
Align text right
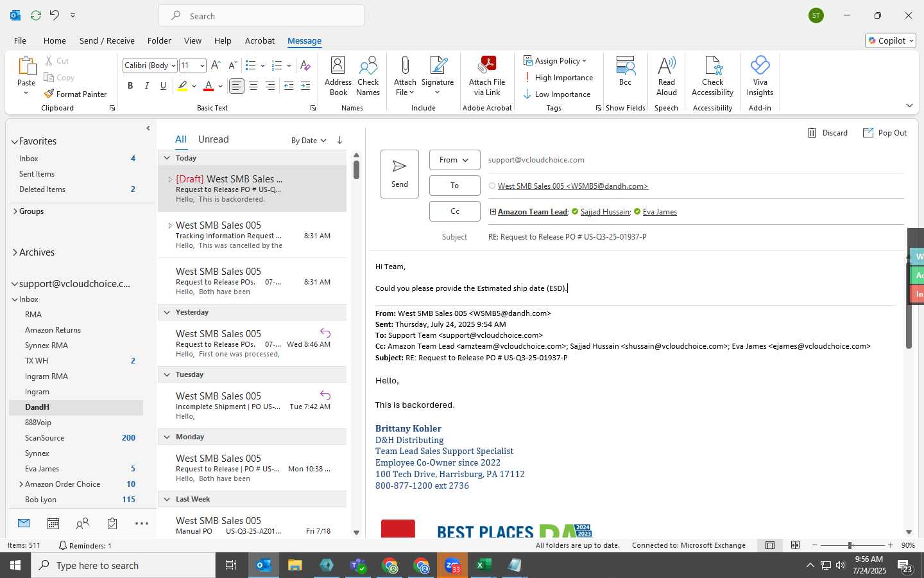tap(270, 86)
